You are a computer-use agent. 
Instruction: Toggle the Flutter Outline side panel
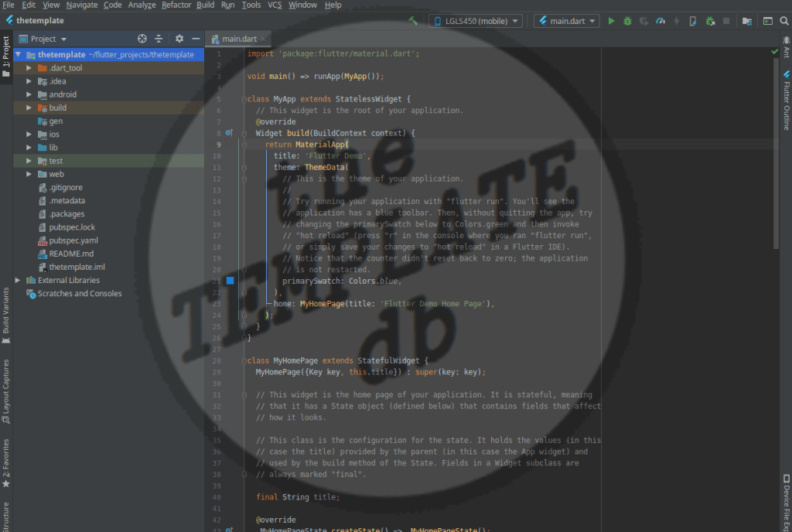[x=786, y=102]
